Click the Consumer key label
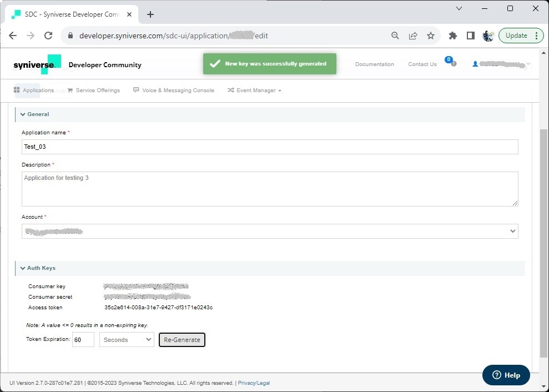Screen dimensions: 549x392 (x=47, y=287)
